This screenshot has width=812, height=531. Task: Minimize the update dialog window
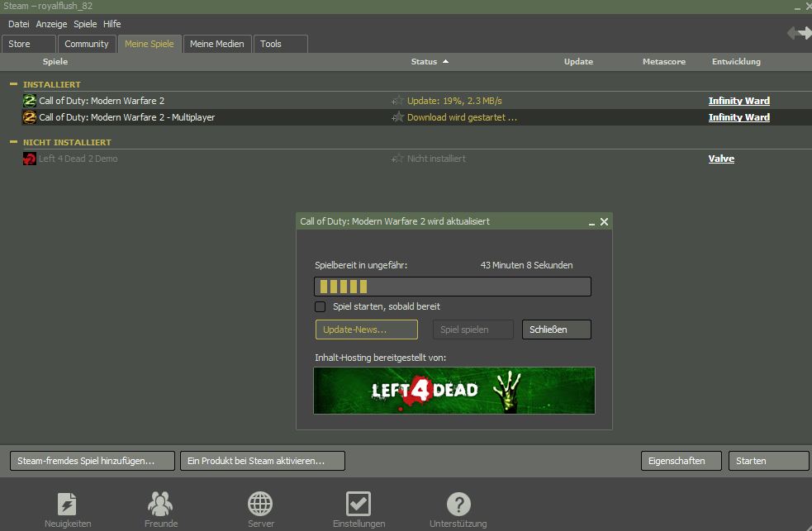591,222
